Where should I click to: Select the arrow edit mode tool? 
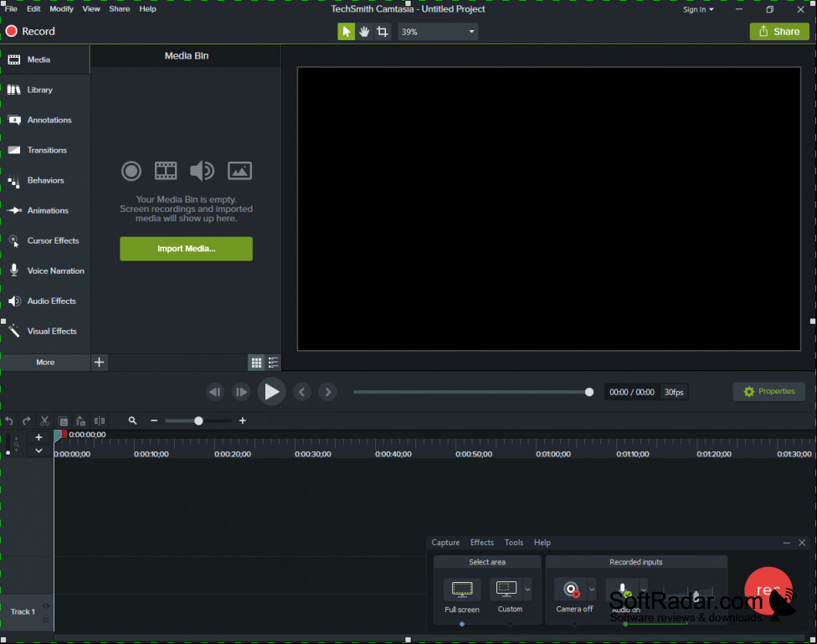[346, 32]
